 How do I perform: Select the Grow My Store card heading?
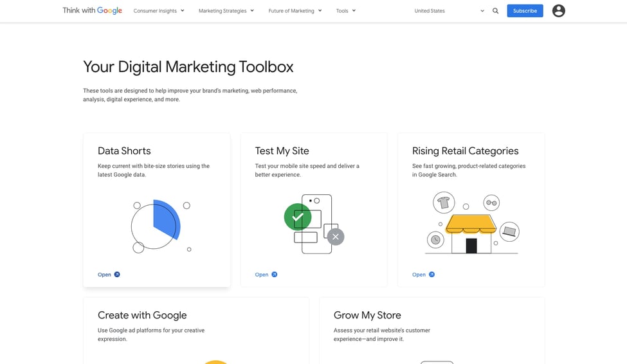[367, 315]
